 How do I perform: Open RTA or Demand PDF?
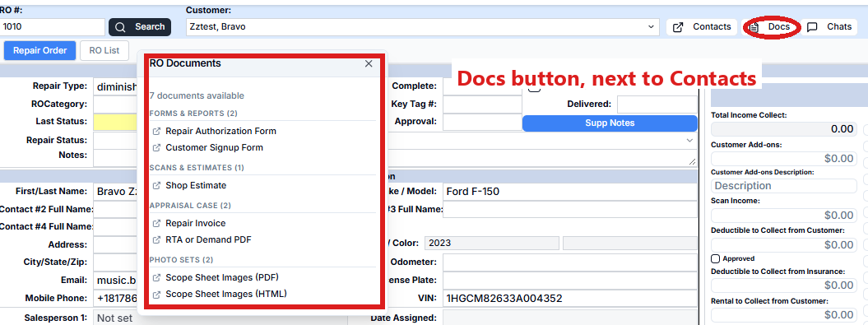pyautogui.click(x=209, y=239)
